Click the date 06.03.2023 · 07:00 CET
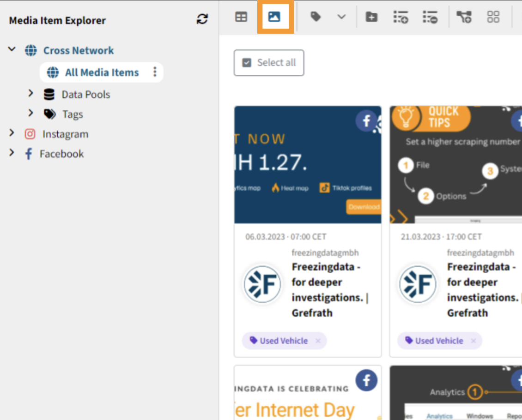This screenshot has width=522, height=420. point(285,237)
